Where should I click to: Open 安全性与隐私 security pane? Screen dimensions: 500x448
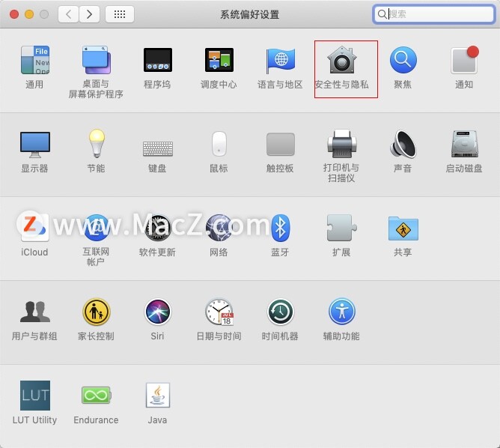tap(341, 60)
